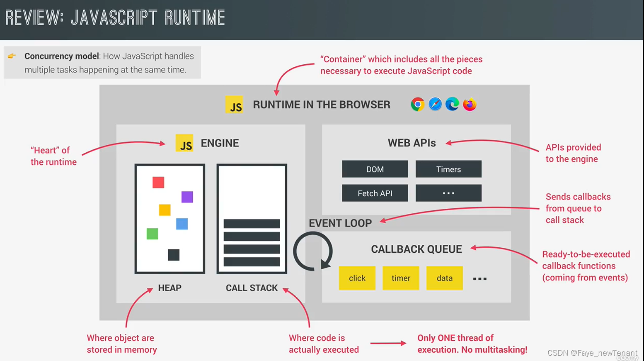Select the Fetch API box
The width and height of the screenshot is (644, 361).
pos(375,193)
